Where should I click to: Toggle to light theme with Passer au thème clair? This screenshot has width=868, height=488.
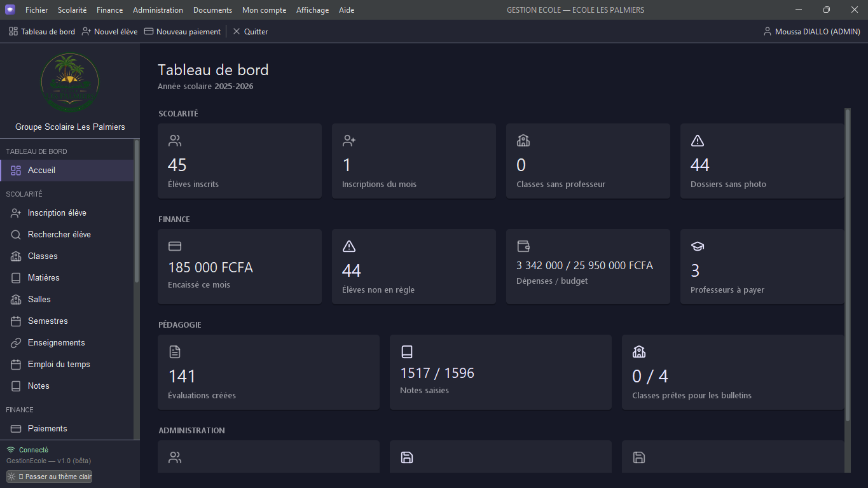[x=50, y=477]
